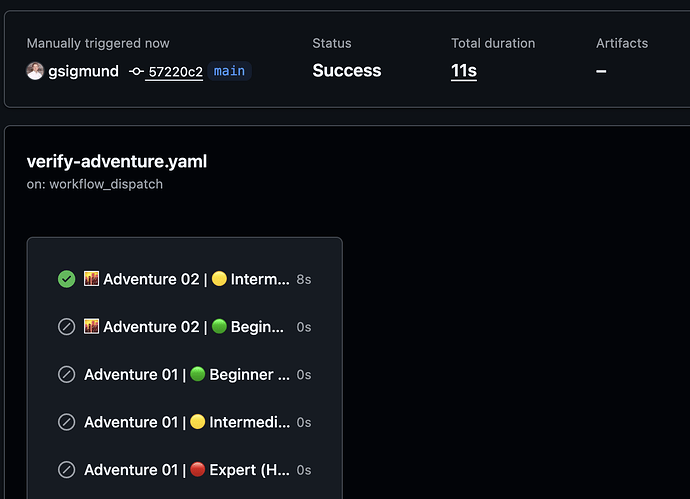The image size is (690, 499).
Task: Open the 11s total duration link
Action: click(x=464, y=71)
